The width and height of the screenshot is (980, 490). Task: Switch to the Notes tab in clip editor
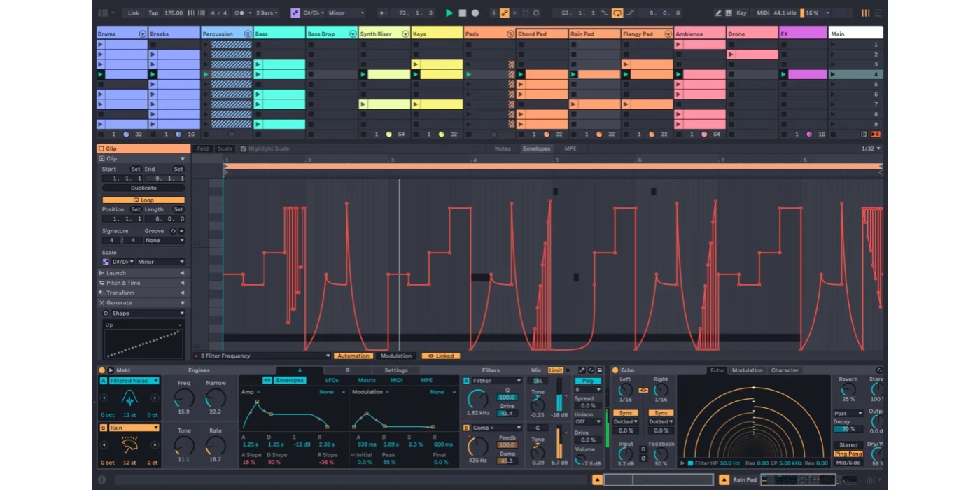pyautogui.click(x=503, y=148)
